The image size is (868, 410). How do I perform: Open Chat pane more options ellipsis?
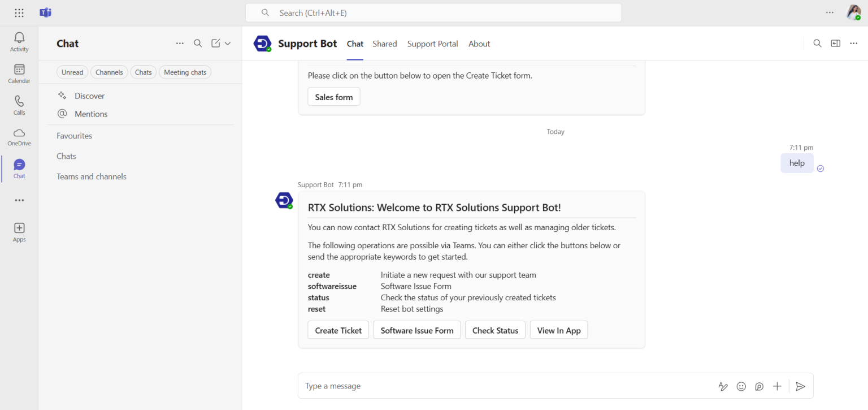tap(180, 44)
